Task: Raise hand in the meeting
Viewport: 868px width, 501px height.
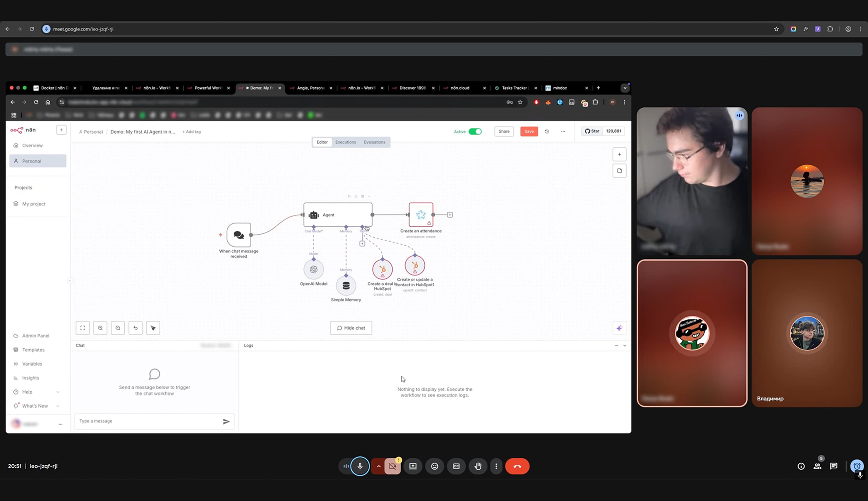Action: tap(478, 466)
